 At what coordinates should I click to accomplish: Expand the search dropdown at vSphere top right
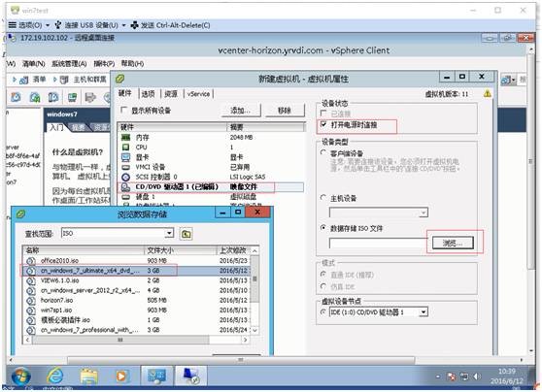pyautogui.click(x=513, y=81)
